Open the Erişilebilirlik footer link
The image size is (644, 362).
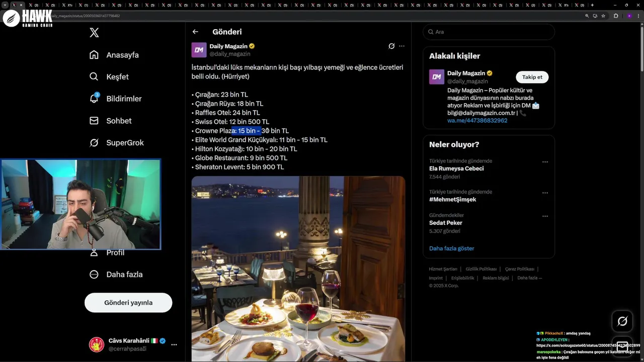(x=462, y=278)
